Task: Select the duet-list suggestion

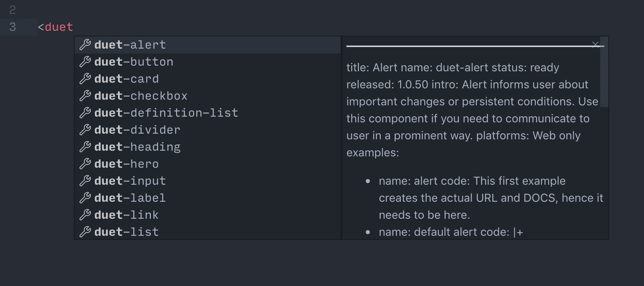Action: [x=208, y=232]
